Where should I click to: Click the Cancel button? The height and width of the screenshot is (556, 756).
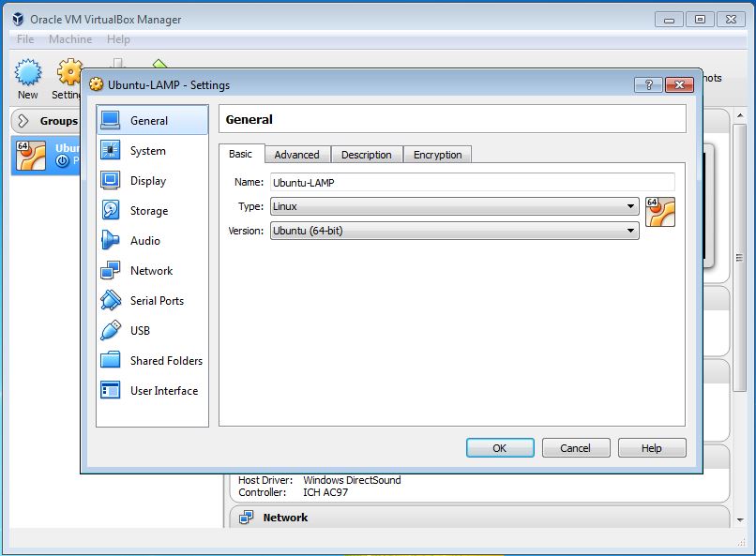point(576,447)
